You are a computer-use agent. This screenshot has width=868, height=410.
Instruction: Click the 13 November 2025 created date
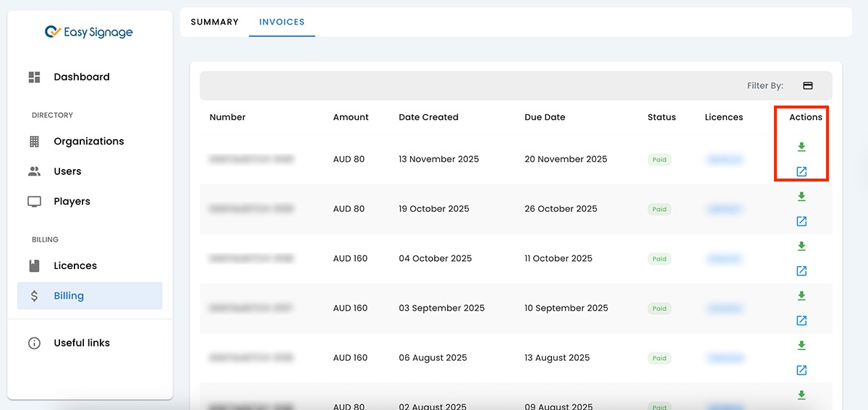pyautogui.click(x=439, y=159)
